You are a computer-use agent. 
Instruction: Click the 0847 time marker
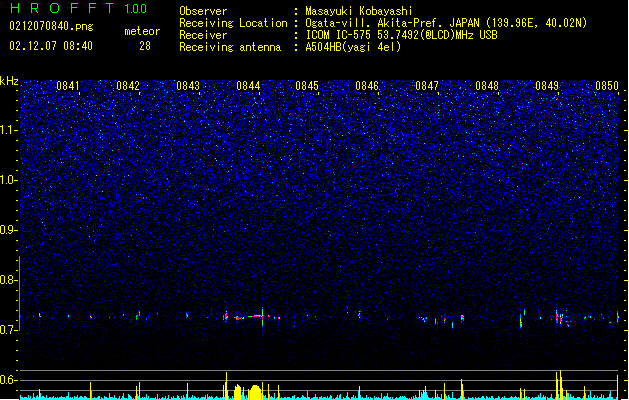pyautogui.click(x=427, y=86)
